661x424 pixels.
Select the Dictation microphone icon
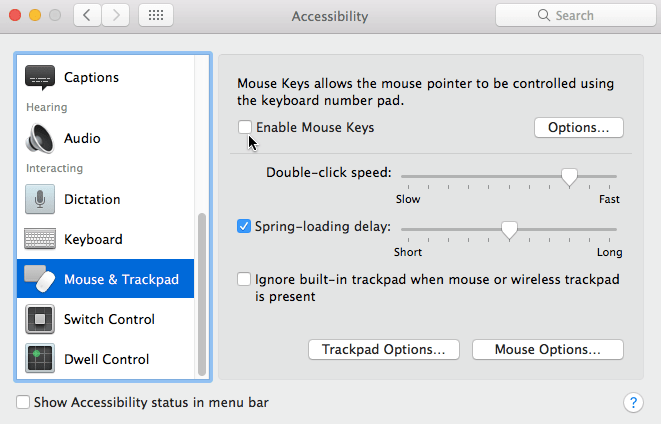coord(40,199)
